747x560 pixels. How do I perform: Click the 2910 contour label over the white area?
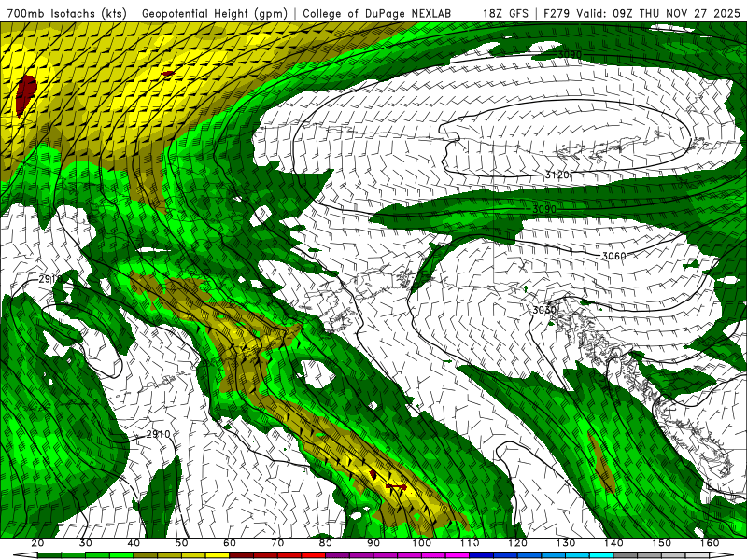[x=158, y=434]
